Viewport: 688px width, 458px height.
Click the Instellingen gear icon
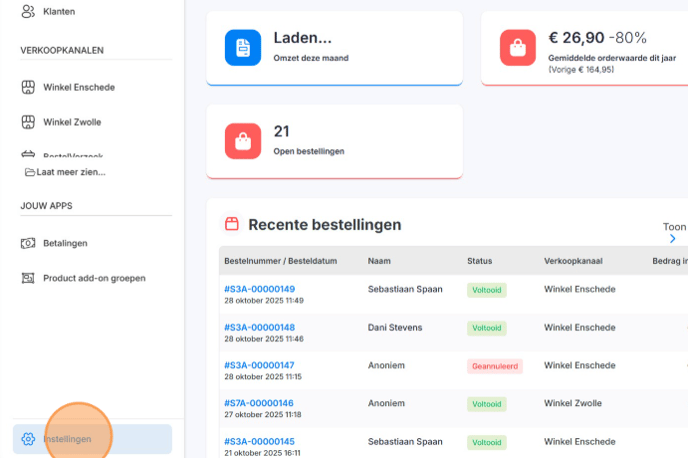(x=28, y=439)
